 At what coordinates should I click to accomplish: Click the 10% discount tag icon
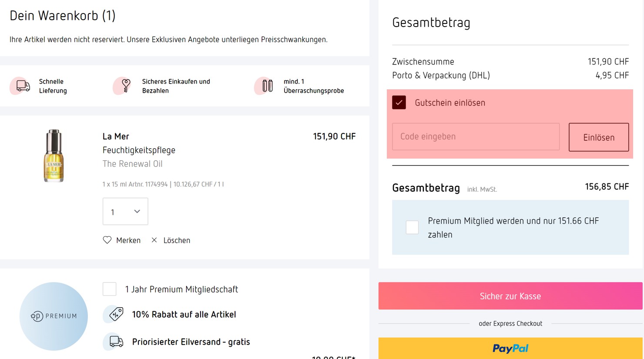point(116,314)
